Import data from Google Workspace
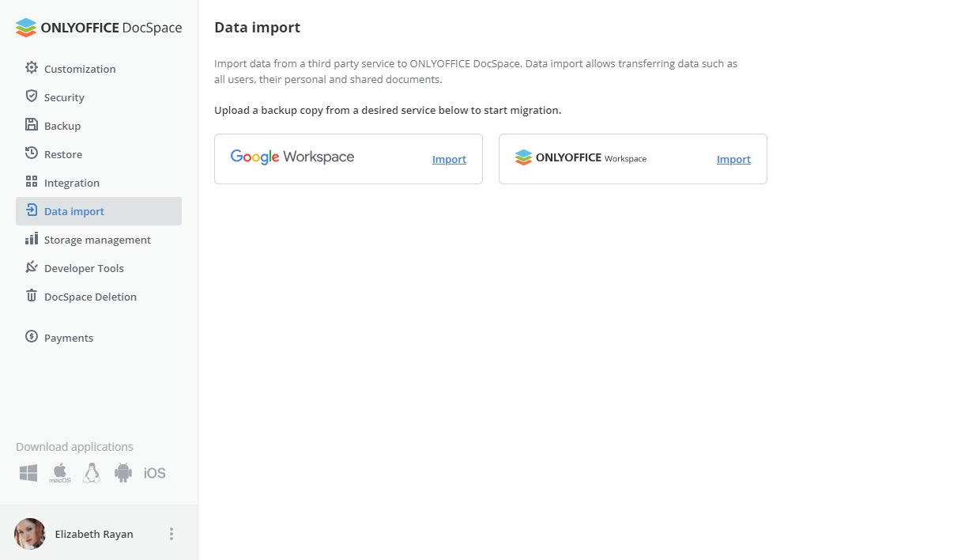This screenshot has width=980, height=560. point(449,159)
